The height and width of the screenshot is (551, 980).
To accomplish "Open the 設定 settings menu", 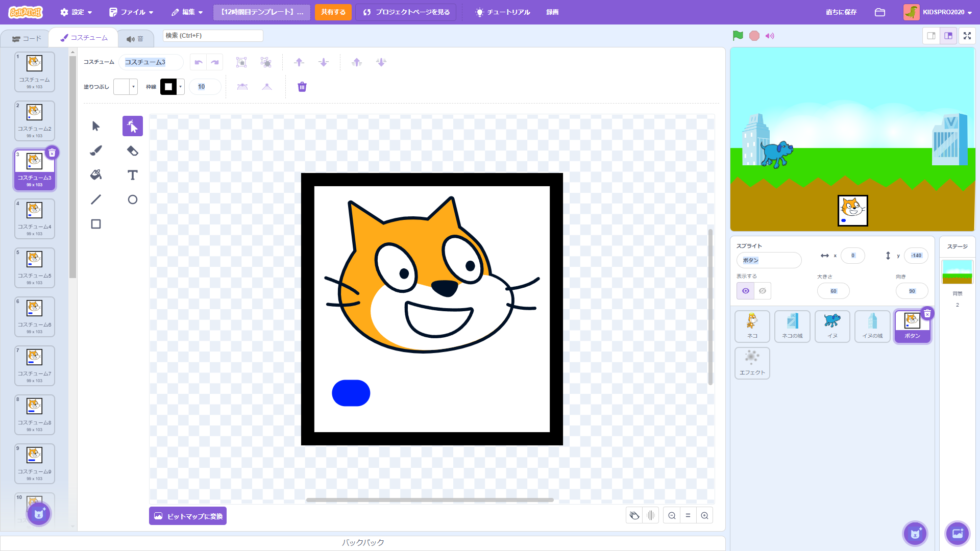I will tap(76, 12).
